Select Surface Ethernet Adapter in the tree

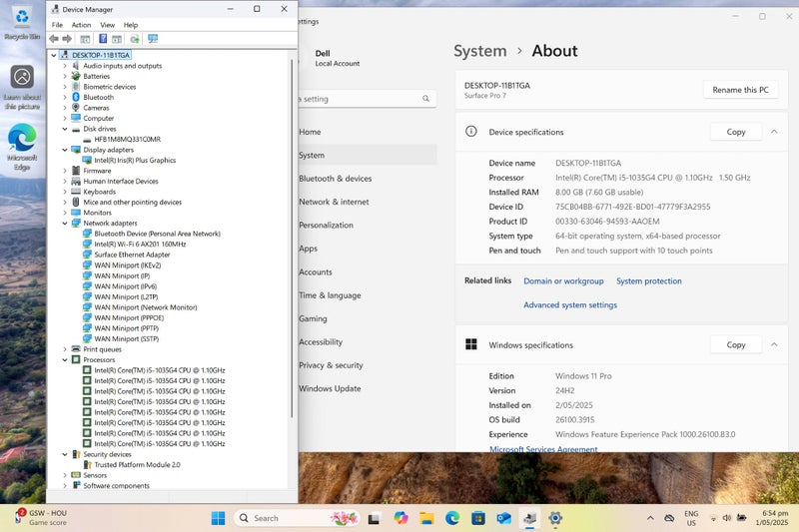pyautogui.click(x=132, y=255)
